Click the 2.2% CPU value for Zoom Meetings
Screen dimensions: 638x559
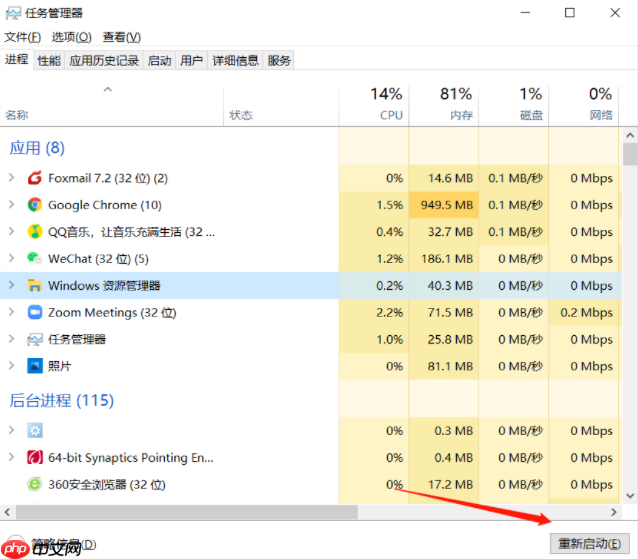pos(389,312)
